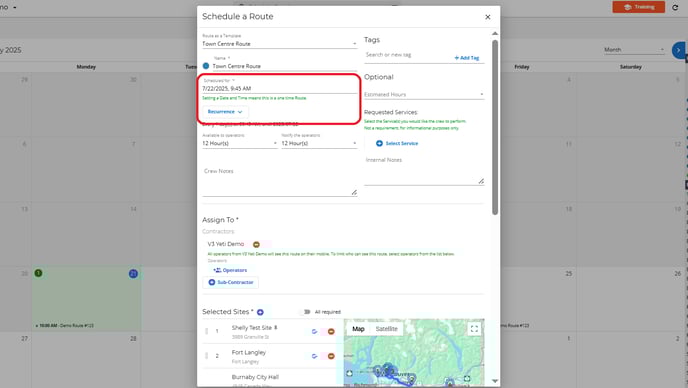Click the dialog scroll down arrow

tap(495, 381)
